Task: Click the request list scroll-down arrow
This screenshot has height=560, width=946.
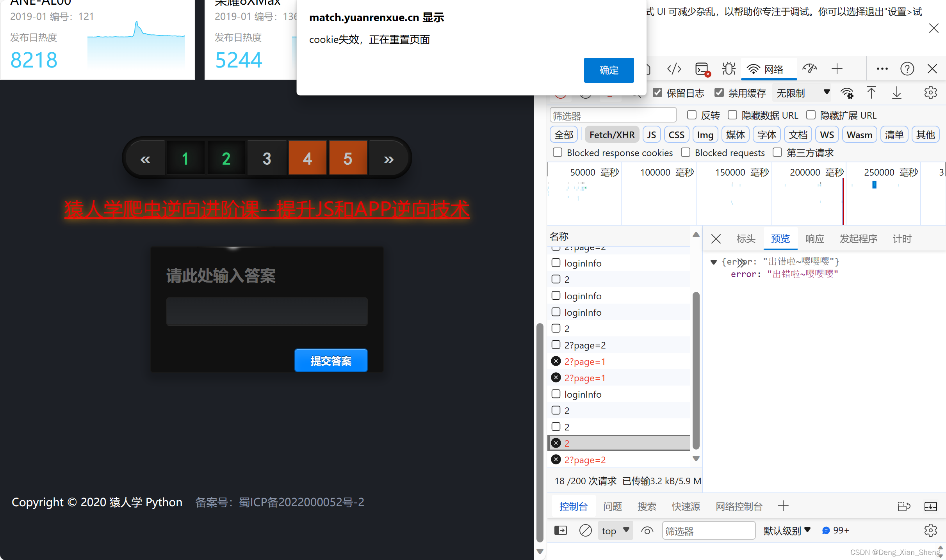Action: click(x=696, y=459)
